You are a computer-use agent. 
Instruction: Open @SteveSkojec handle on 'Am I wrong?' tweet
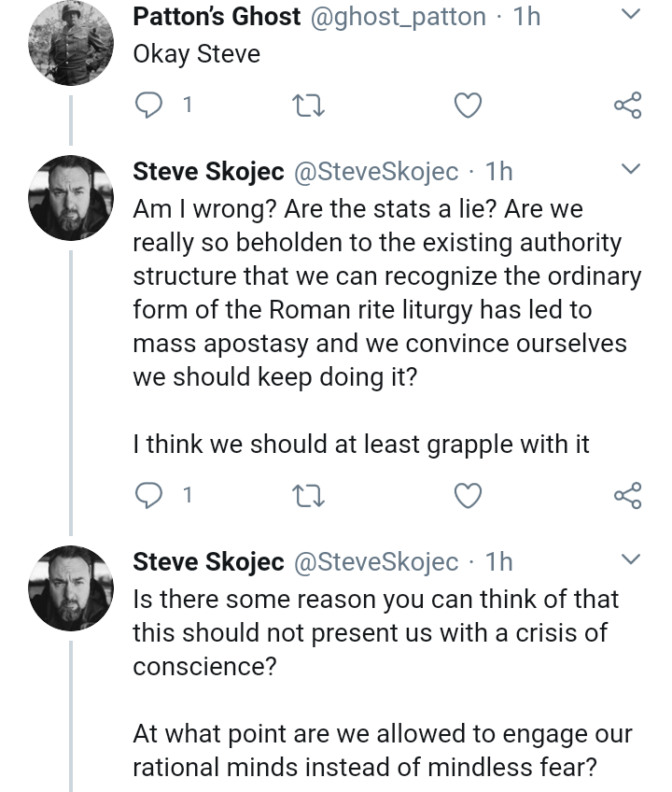coord(376,172)
